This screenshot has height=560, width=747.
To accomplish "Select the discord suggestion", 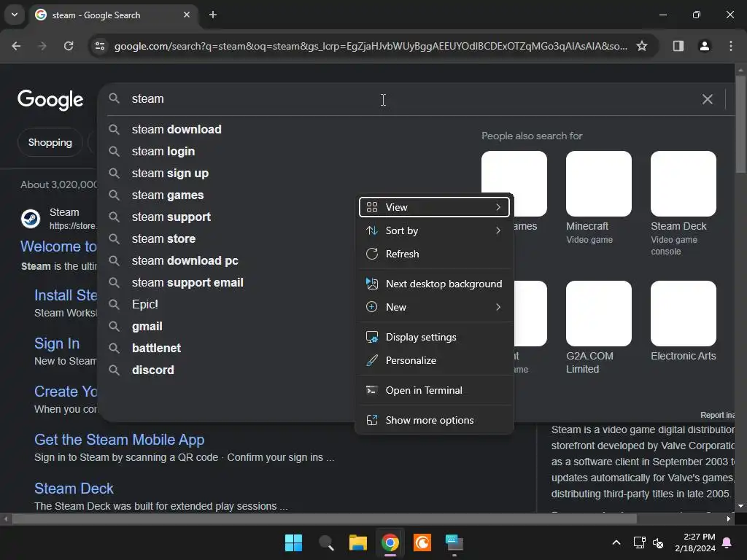I will (153, 370).
